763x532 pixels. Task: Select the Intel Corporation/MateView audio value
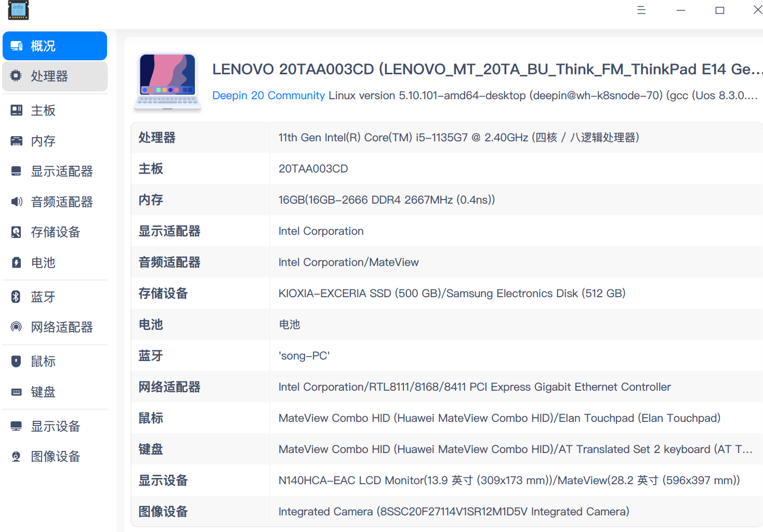point(349,262)
